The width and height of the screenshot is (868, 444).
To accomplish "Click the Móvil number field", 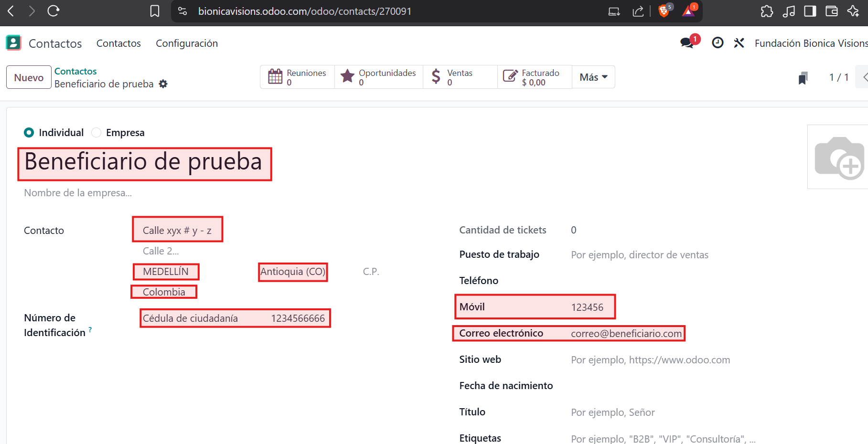I will (x=587, y=307).
